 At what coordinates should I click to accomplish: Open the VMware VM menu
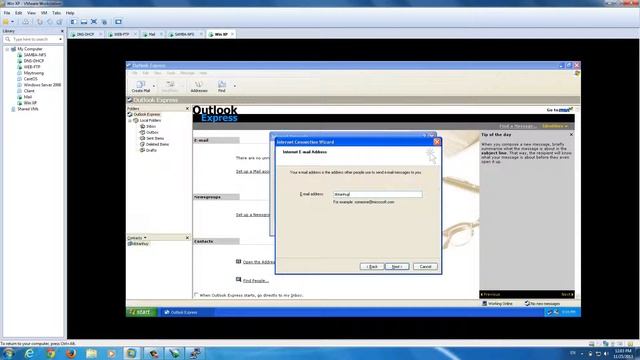44,13
